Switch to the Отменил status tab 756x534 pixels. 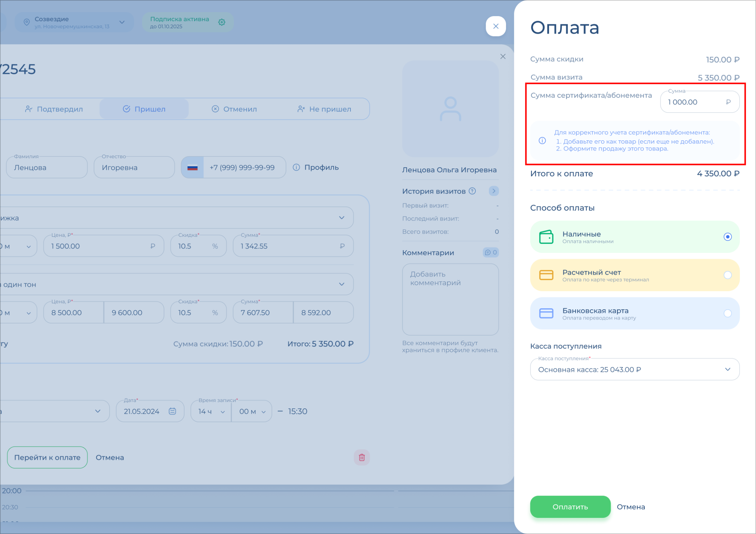pos(234,109)
